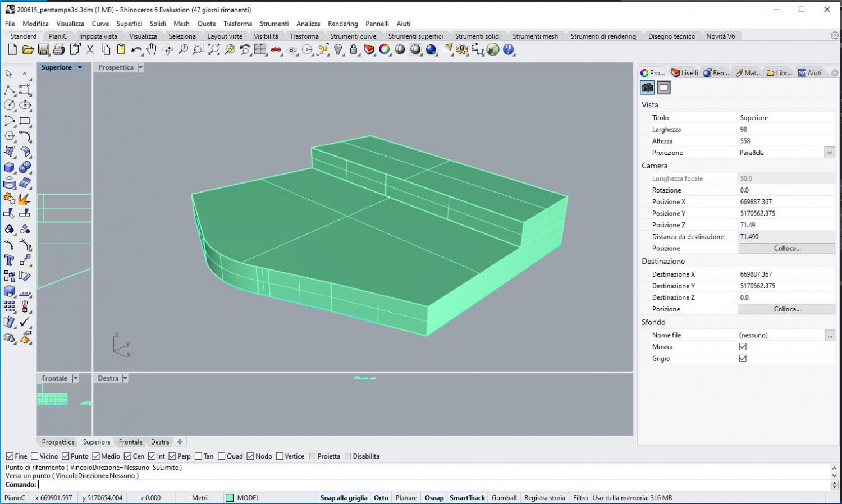Toggle the Quad osnap checkbox
This screenshot has height=504, width=842.
click(221, 456)
